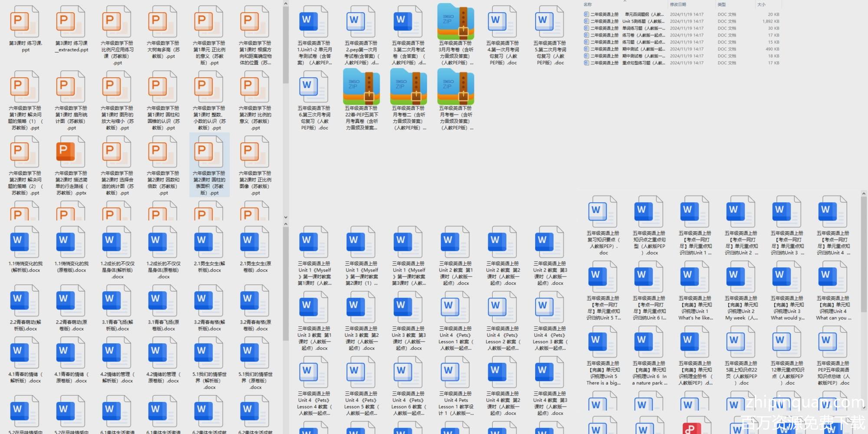The width and height of the screenshot is (868, 434).
Task: Click the up arrow of 五年级英语上册 pane scrollbar
Action: coord(864,194)
